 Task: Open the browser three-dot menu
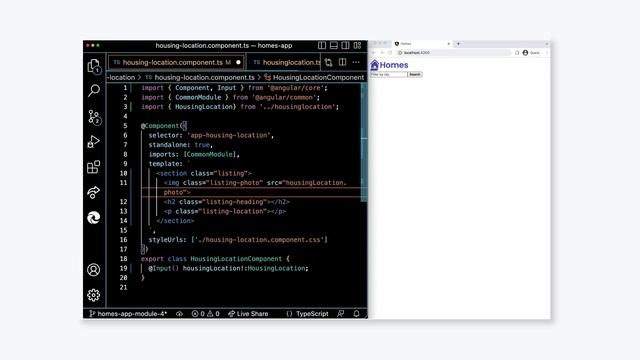(x=546, y=53)
